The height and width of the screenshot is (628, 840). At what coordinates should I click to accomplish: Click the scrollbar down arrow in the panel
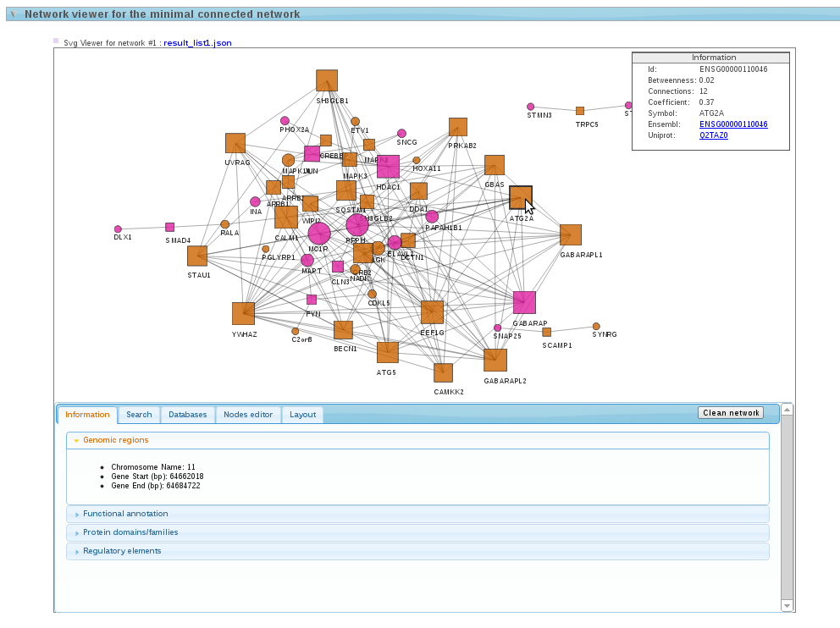[787, 606]
